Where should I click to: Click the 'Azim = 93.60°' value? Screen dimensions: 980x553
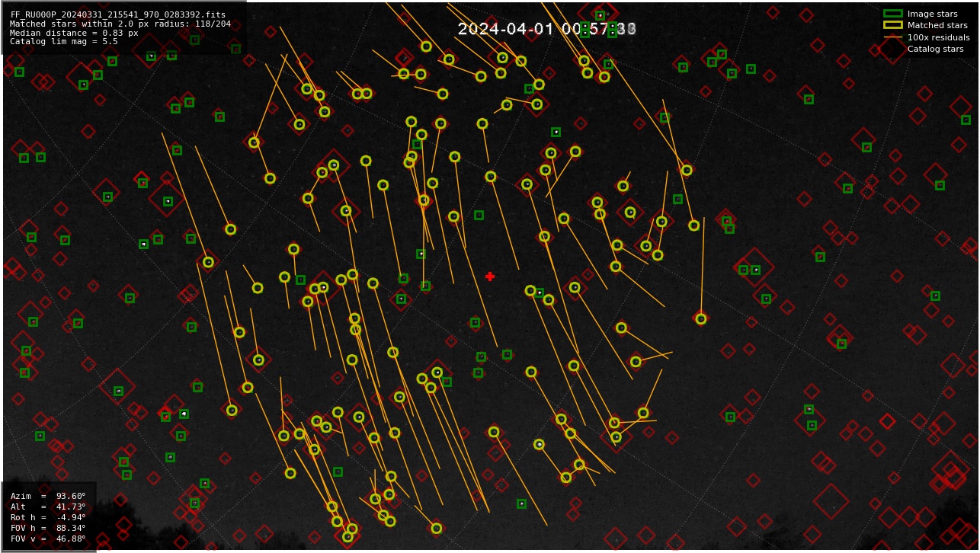pos(48,496)
